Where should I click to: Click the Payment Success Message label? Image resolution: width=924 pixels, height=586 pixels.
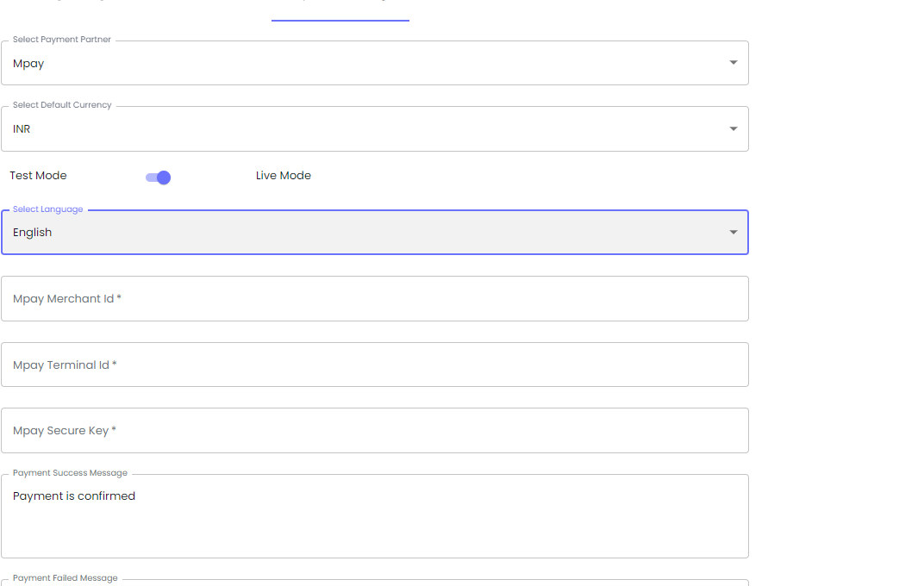(x=70, y=473)
